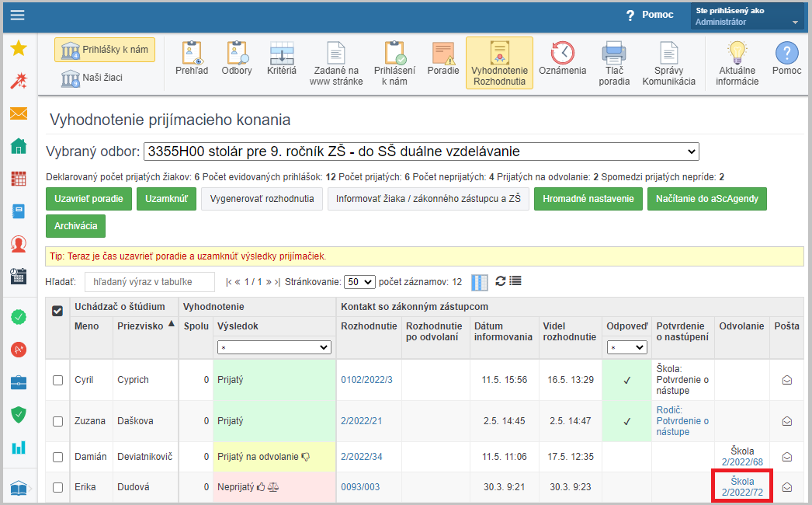Viewport: 812px width, 505px height.
Task: Sort by the Priezvisko column header
Action: click(140, 326)
